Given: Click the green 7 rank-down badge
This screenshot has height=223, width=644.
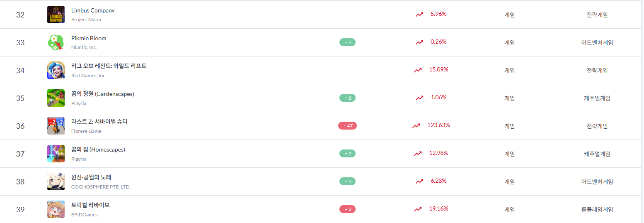Looking at the screenshot, I should point(347,42).
